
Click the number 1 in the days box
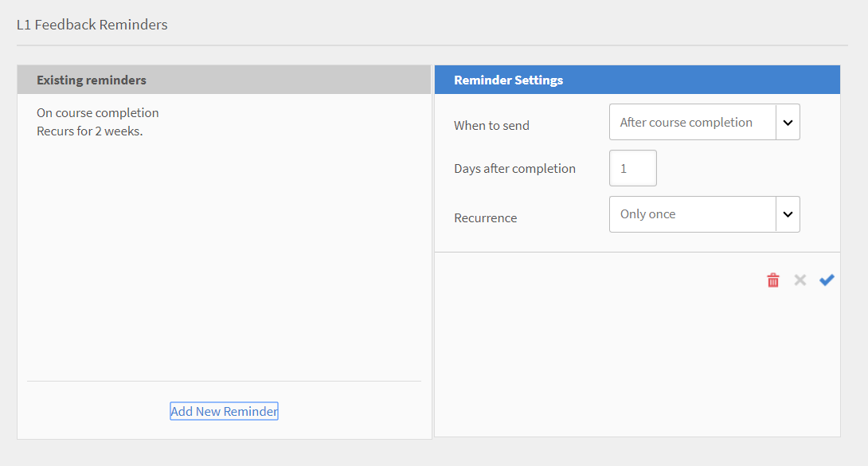(x=624, y=167)
